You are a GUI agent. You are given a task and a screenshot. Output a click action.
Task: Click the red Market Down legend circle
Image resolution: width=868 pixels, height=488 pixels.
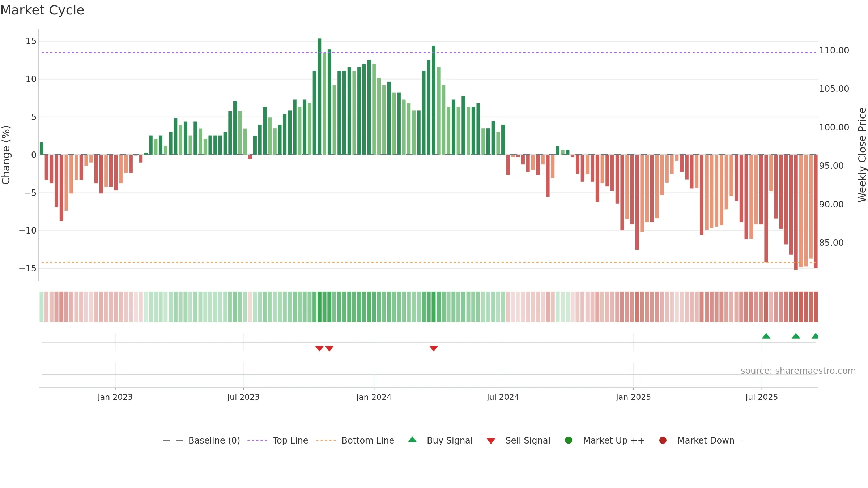click(663, 440)
